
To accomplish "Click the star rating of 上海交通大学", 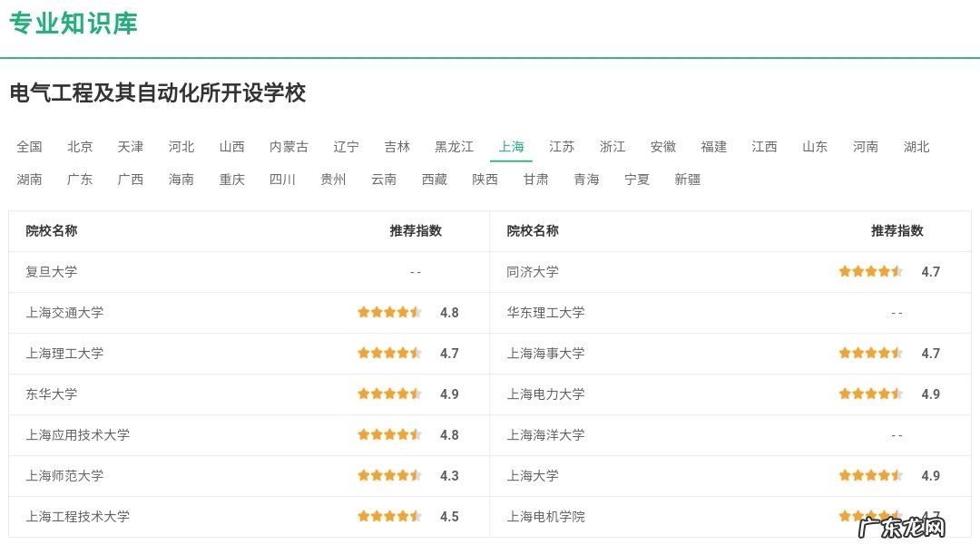I will (x=390, y=312).
